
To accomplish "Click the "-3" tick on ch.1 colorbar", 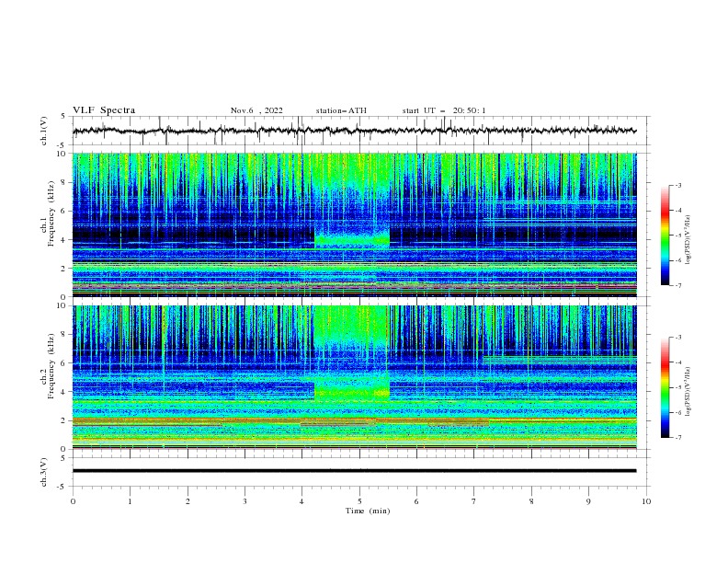I will [677, 185].
